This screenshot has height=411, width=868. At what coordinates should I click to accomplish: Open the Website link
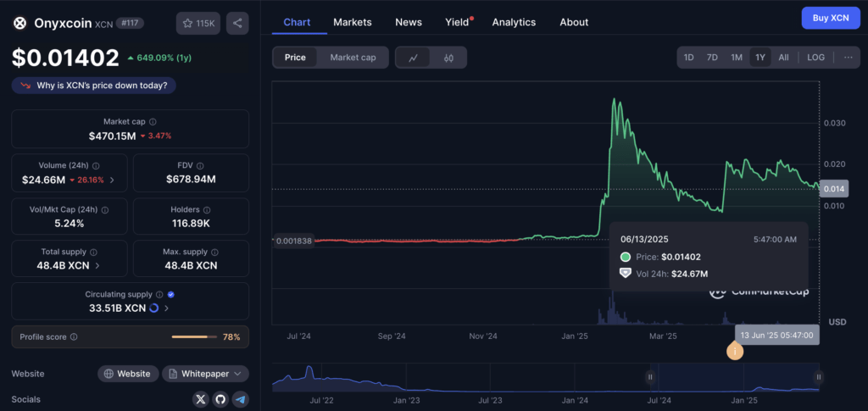click(x=128, y=374)
